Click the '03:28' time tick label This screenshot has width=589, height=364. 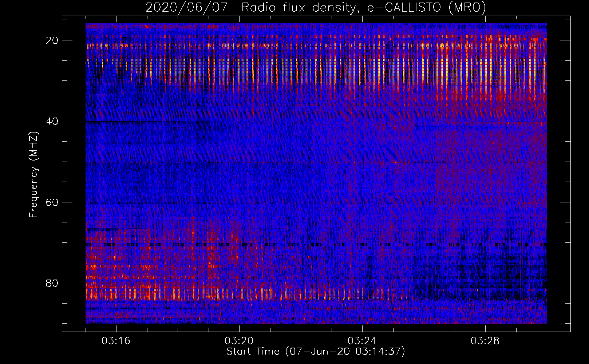[x=485, y=341]
